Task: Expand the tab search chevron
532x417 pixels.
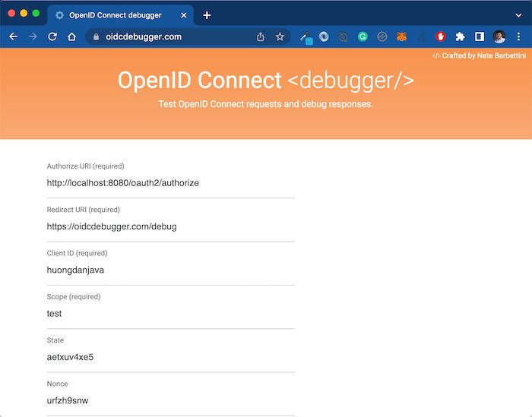Action: tap(518, 15)
